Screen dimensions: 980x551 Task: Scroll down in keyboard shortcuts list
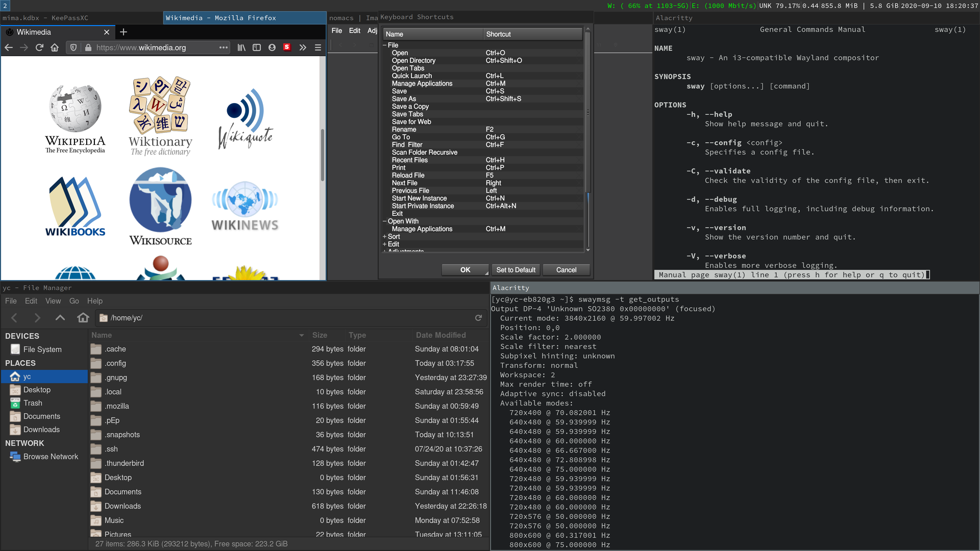tap(589, 251)
